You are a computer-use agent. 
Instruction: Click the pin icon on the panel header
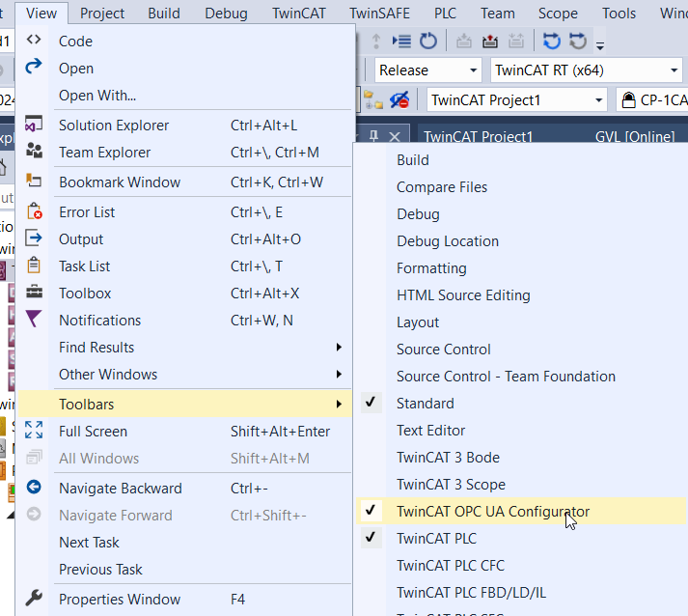click(373, 136)
